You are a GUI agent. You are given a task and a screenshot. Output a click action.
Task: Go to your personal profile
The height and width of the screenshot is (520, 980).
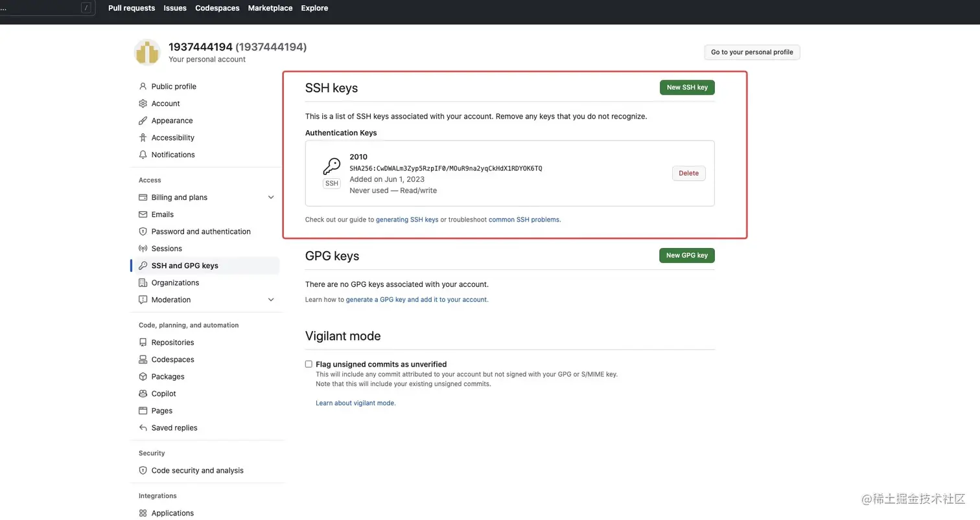click(752, 52)
